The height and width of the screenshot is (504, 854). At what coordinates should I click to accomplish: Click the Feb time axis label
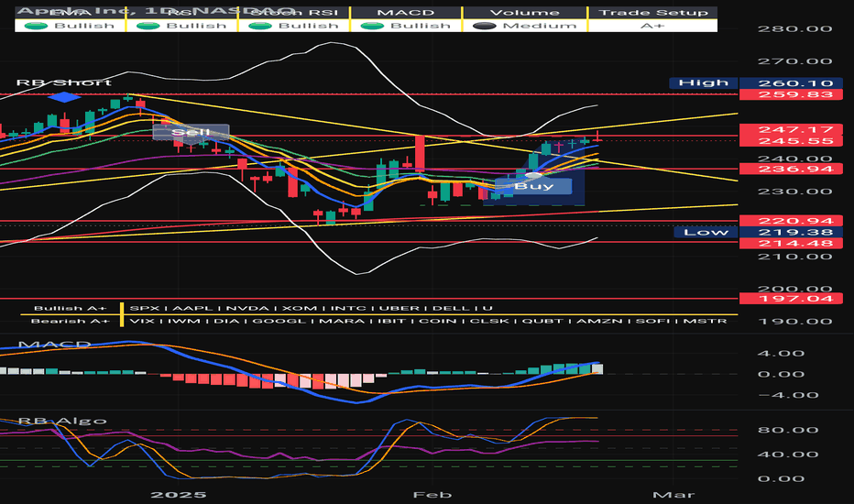(432, 495)
